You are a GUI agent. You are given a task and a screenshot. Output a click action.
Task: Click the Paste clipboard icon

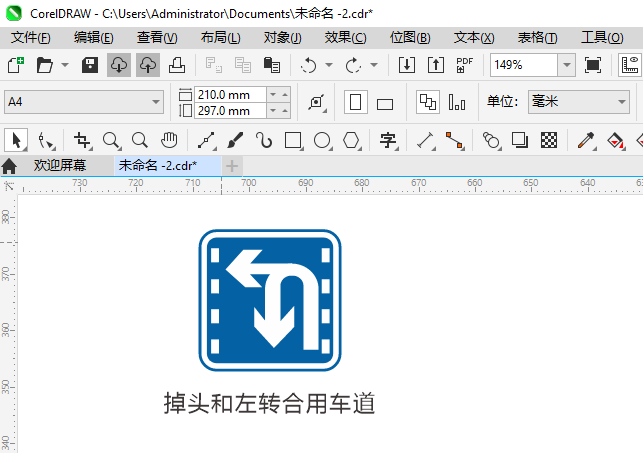click(x=271, y=65)
